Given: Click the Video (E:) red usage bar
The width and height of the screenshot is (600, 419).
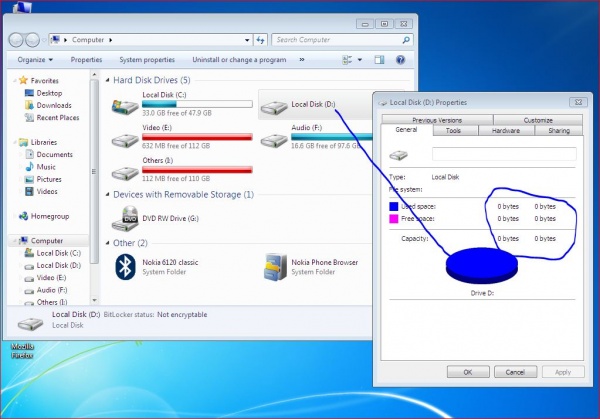Looking at the screenshot, I should click(x=197, y=137).
